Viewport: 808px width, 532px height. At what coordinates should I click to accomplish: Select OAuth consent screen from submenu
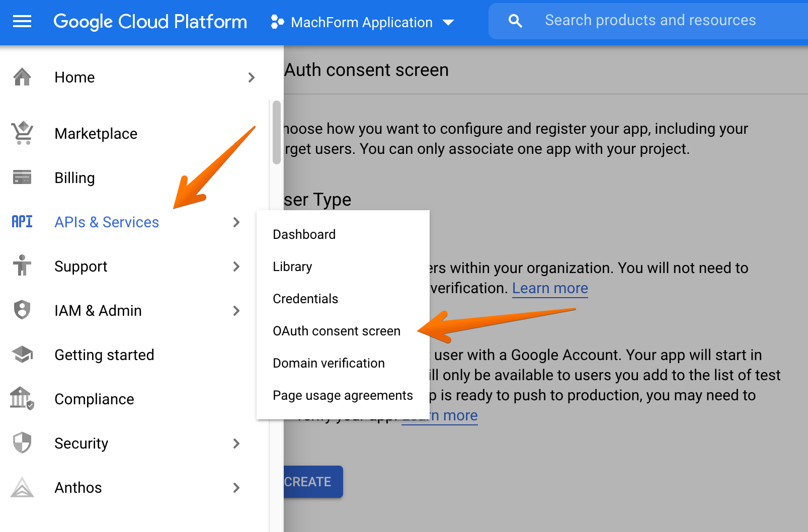coord(336,331)
